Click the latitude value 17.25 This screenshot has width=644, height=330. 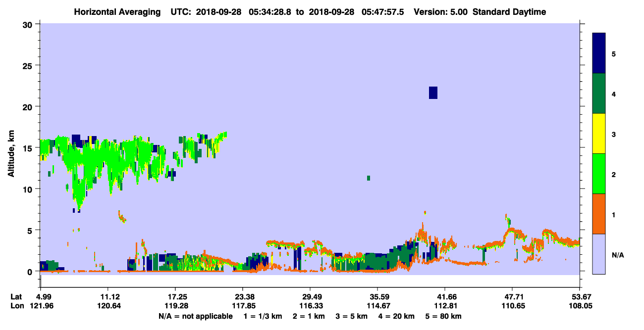coord(175,297)
